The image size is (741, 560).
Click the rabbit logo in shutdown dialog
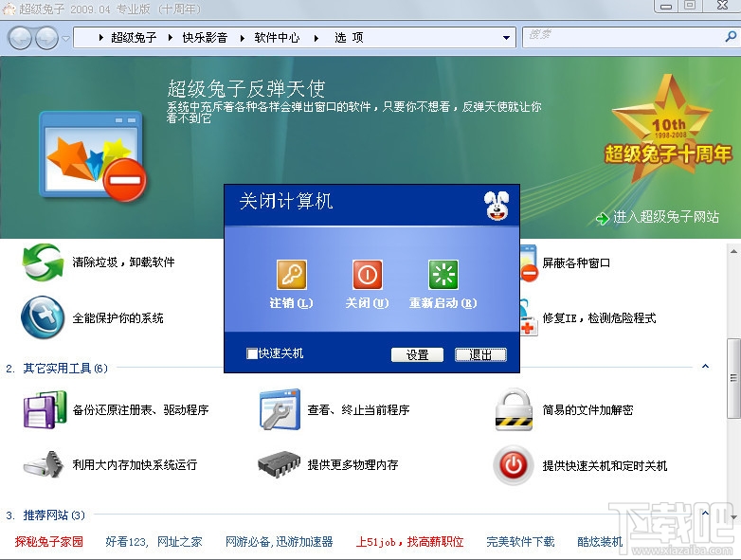(497, 205)
